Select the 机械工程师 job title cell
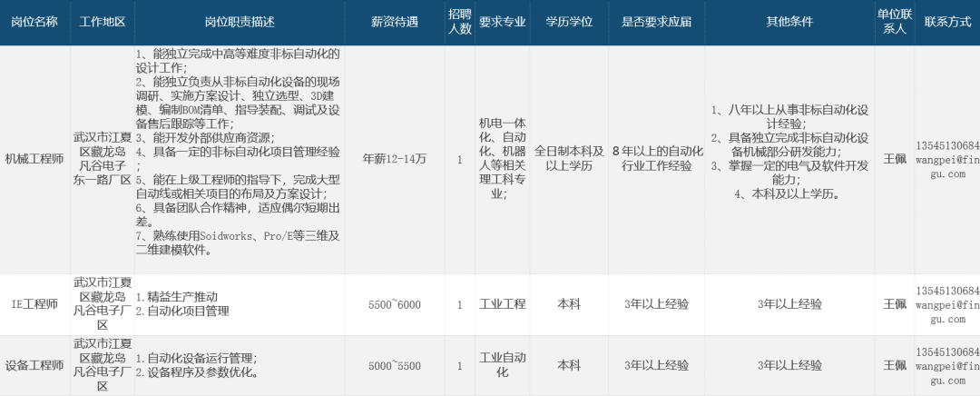The image size is (980, 396). pyautogui.click(x=34, y=159)
